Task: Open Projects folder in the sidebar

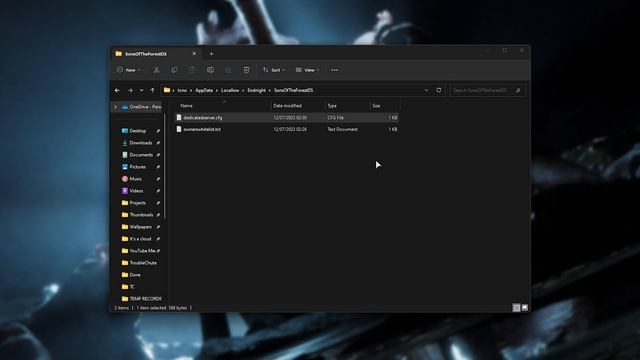Action: 137,203
